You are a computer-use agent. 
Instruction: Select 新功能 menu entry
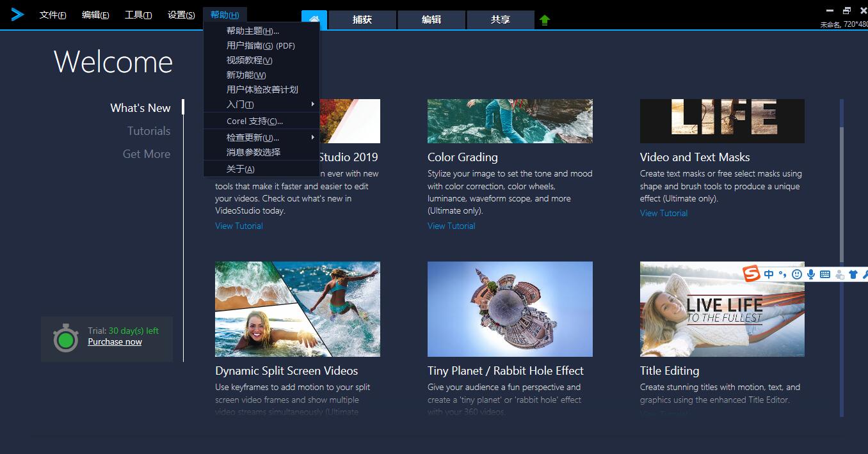[261, 75]
